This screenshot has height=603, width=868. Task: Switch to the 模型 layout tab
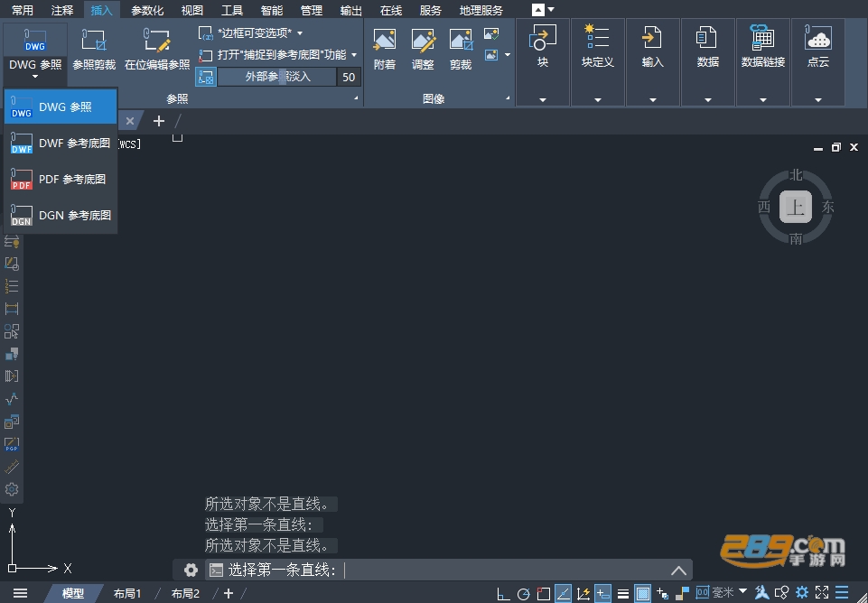click(x=73, y=594)
